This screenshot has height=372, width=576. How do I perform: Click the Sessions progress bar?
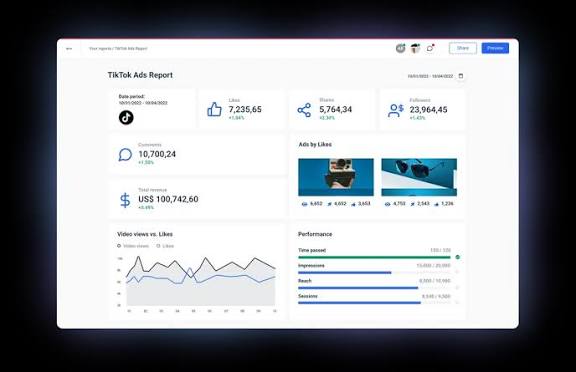pyautogui.click(x=374, y=303)
